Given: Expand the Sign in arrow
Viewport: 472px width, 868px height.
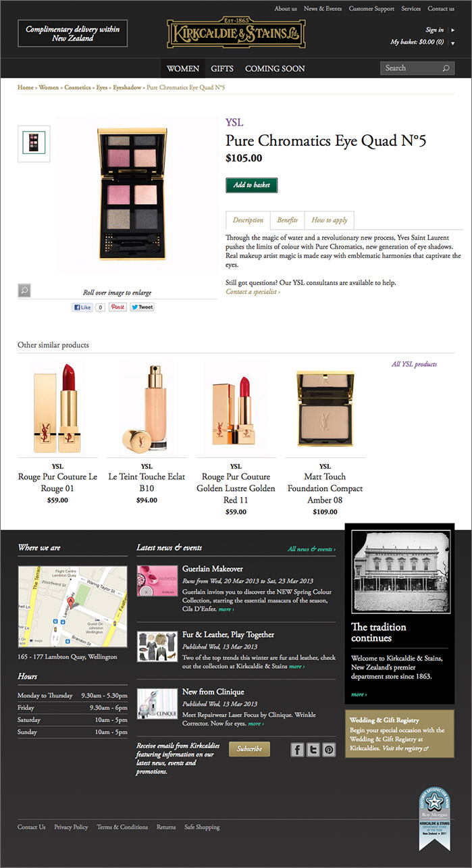Looking at the screenshot, I should click(x=452, y=30).
